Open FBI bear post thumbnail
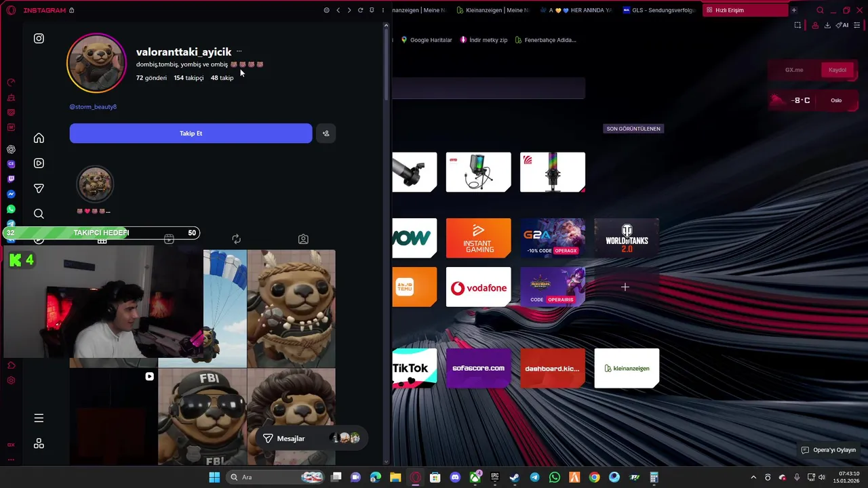The height and width of the screenshot is (488, 868). (202, 417)
